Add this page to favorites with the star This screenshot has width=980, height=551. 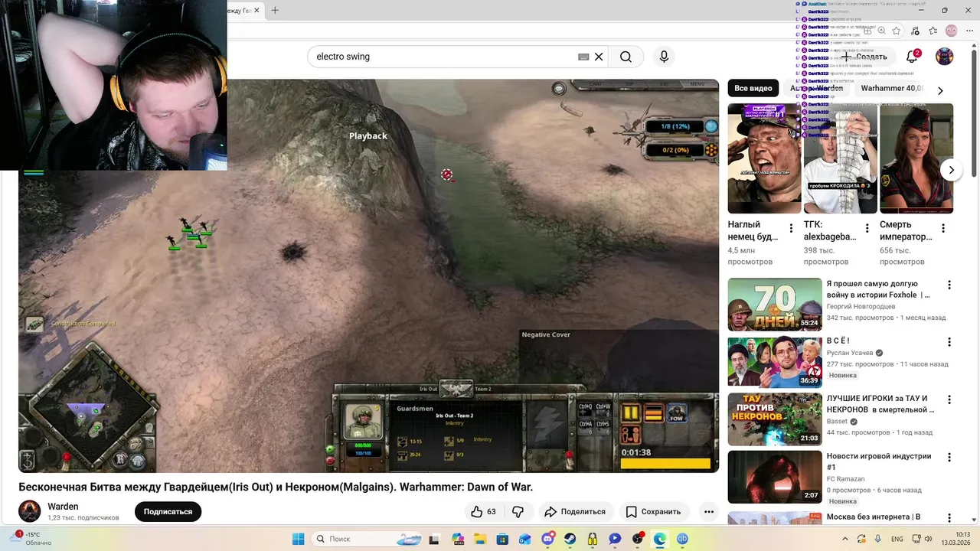897,31
